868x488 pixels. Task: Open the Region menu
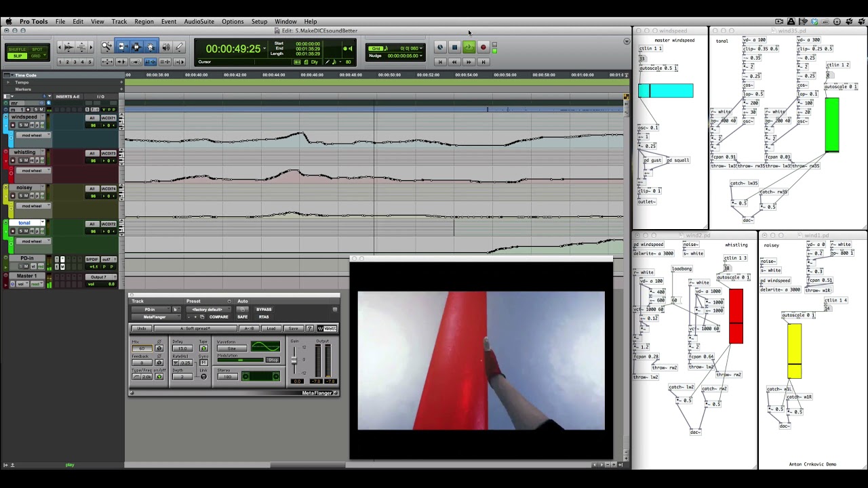[x=144, y=22]
